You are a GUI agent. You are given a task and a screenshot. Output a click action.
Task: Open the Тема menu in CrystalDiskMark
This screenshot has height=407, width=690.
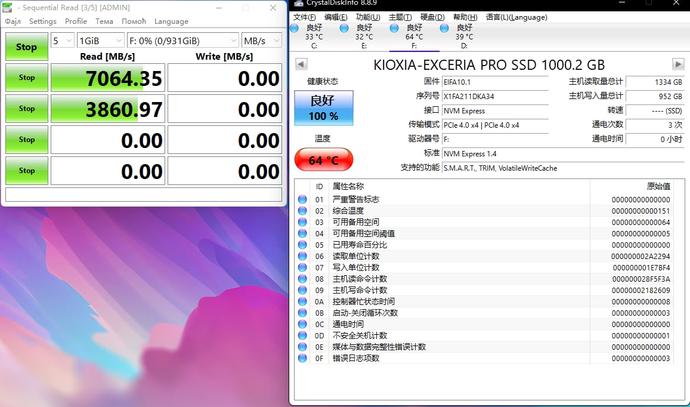[x=104, y=21]
